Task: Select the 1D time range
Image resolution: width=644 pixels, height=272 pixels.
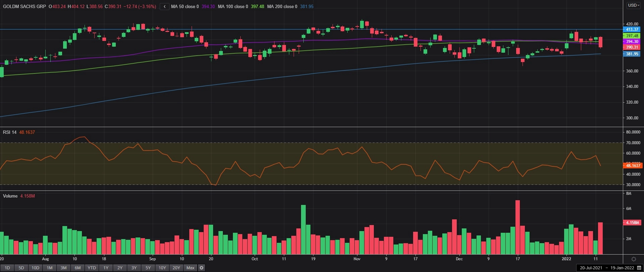Action: 7,268
